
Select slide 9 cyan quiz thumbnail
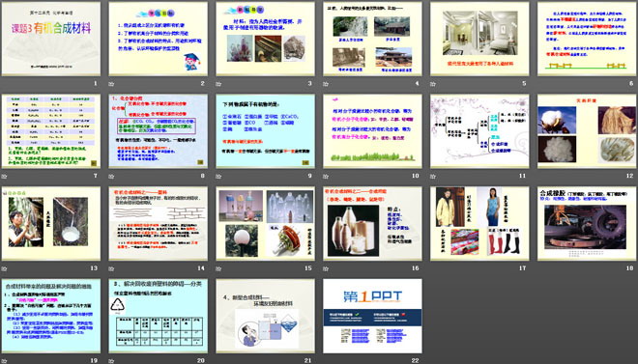(x=265, y=131)
